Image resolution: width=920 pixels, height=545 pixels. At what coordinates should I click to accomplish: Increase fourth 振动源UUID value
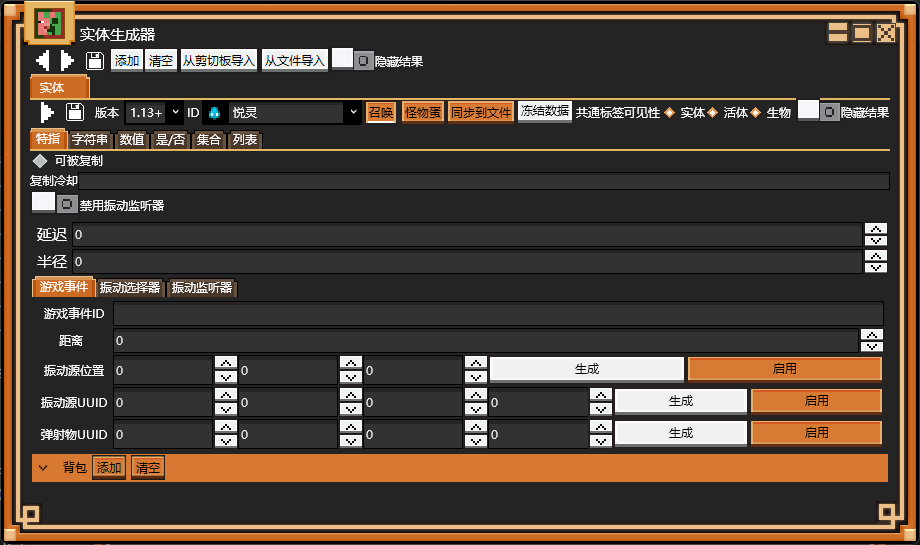coord(601,394)
